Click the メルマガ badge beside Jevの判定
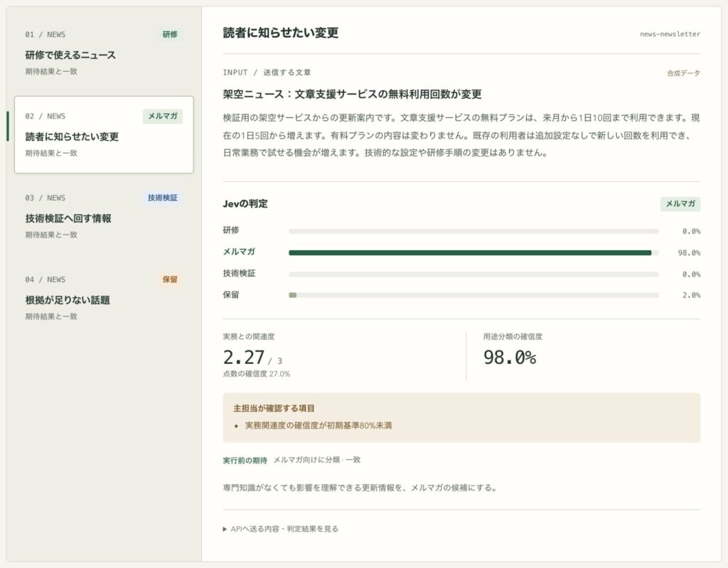Screen dimensions: 728x568 click(680, 203)
